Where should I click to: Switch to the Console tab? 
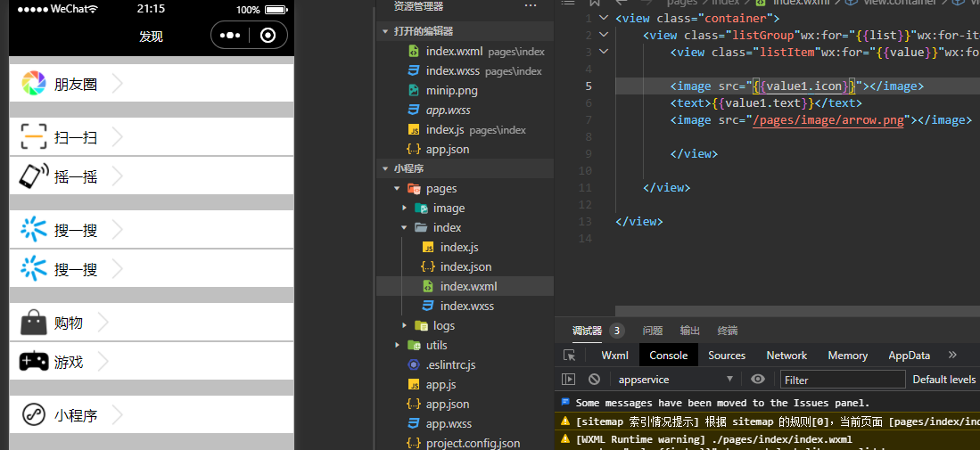pos(669,356)
